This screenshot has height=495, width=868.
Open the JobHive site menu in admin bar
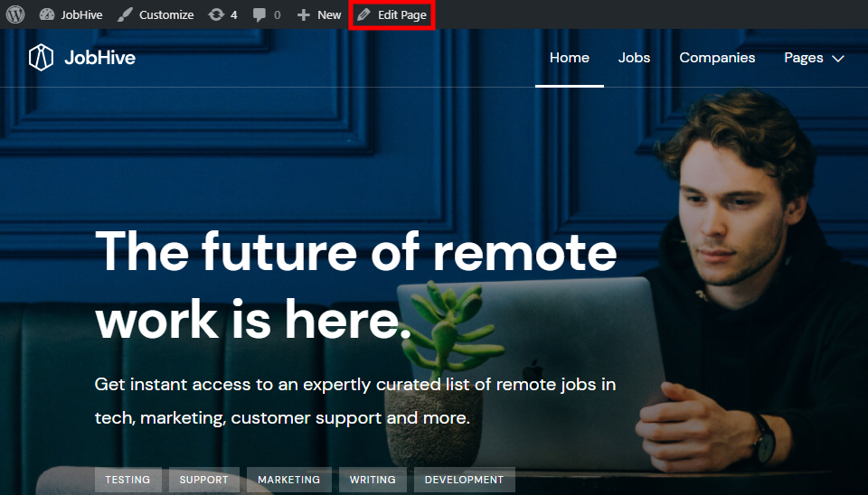[81, 14]
